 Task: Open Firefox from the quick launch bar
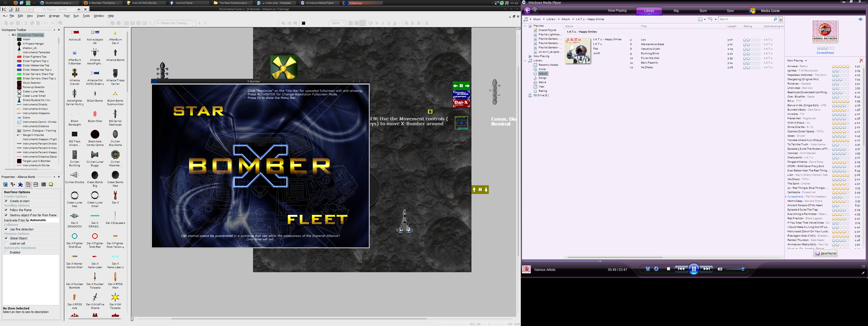click(x=15, y=3)
